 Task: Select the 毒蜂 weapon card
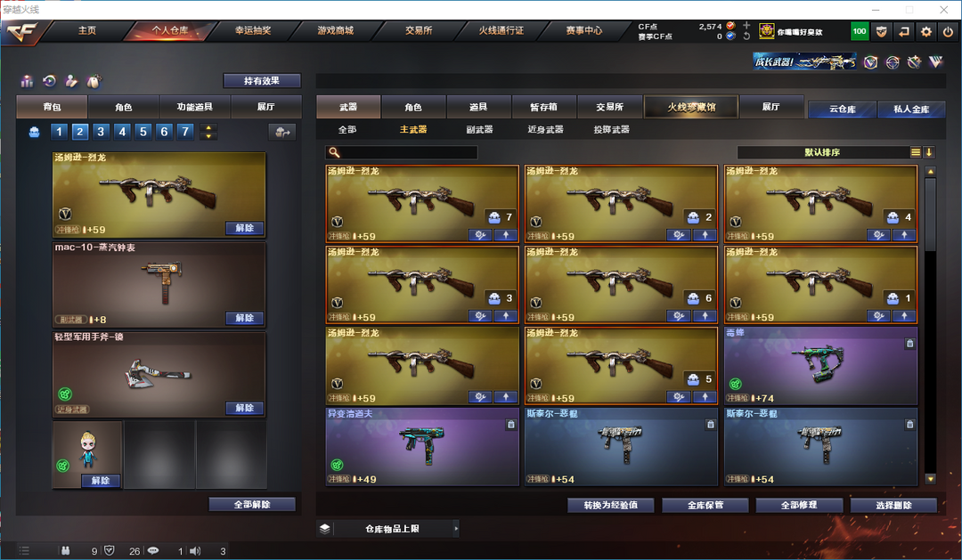[x=821, y=366]
